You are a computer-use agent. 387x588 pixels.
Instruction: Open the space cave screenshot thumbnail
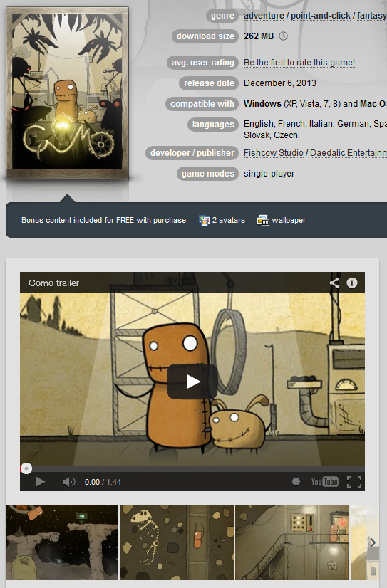[x=62, y=542]
